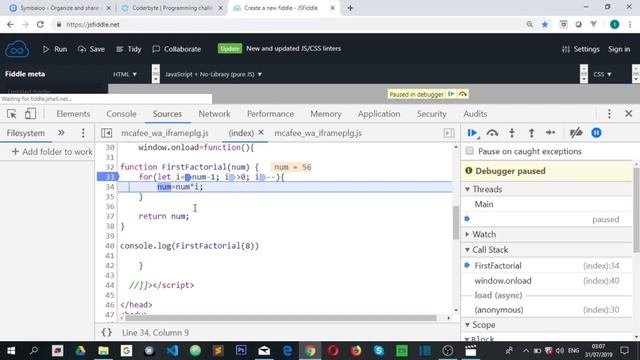Image resolution: width=640 pixels, height=360 pixels.
Task: Click Sign in link
Action: point(619,49)
